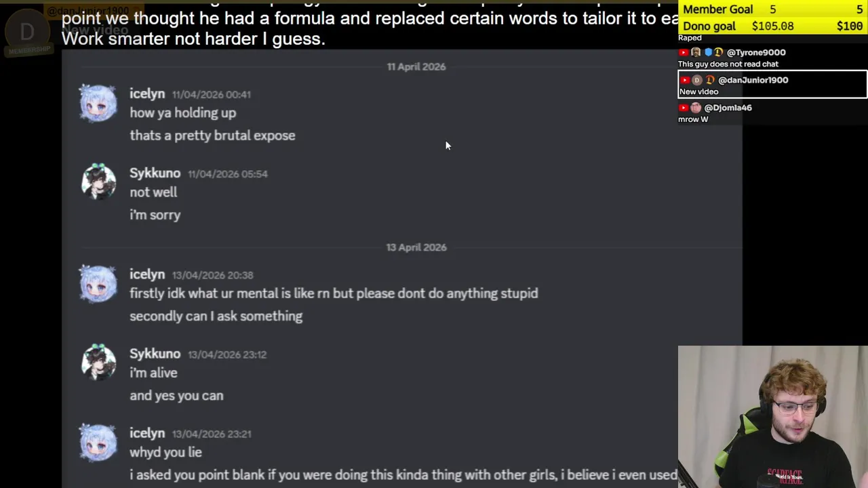
Task: Click icelyn's avatar on the 20:38 message
Action: point(98,283)
